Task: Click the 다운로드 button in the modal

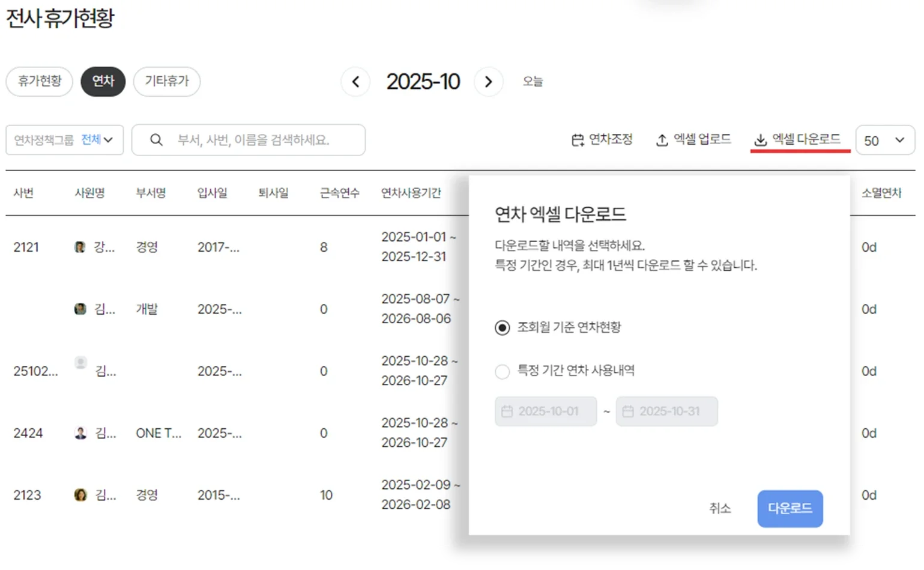Action: [790, 508]
